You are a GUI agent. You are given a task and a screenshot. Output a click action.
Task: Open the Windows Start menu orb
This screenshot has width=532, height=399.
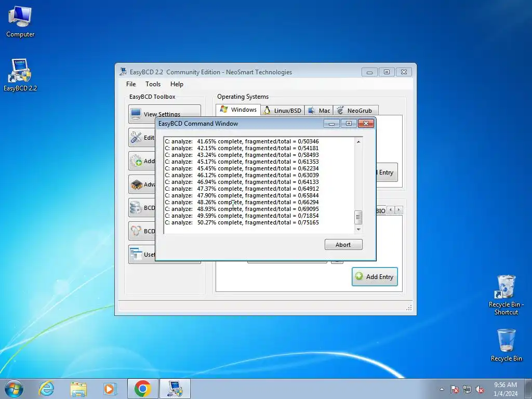pyautogui.click(x=14, y=389)
